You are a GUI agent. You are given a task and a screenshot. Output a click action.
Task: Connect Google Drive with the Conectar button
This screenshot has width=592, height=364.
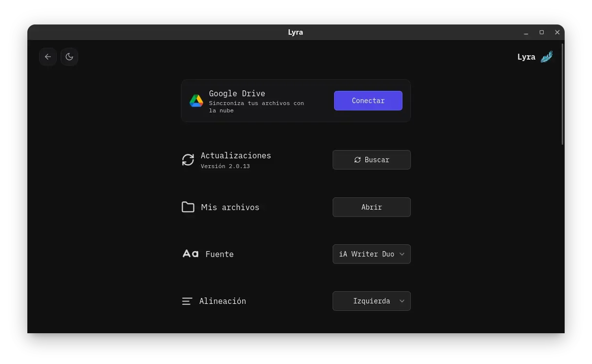pyautogui.click(x=368, y=101)
